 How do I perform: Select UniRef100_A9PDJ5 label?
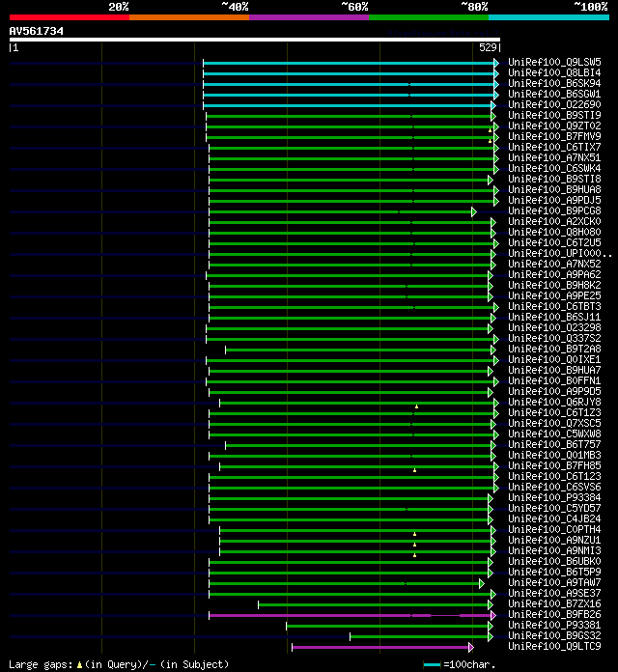pyautogui.click(x=554, y=200)
